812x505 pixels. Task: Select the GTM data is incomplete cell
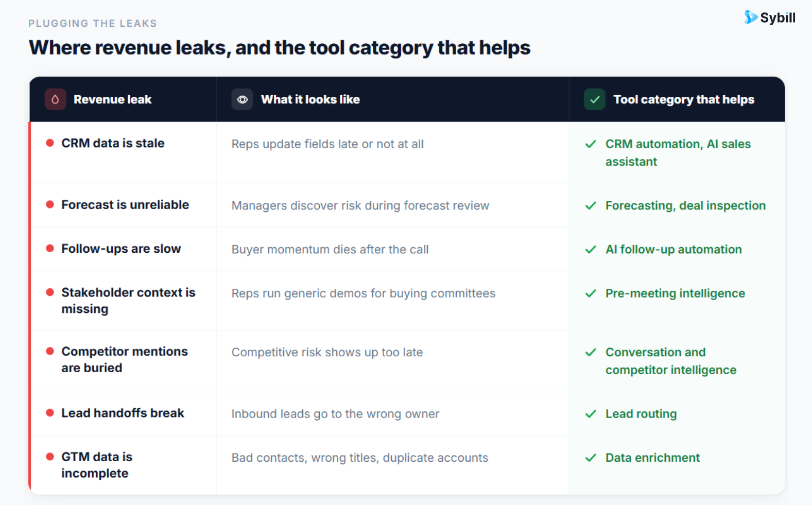(124, 465)
